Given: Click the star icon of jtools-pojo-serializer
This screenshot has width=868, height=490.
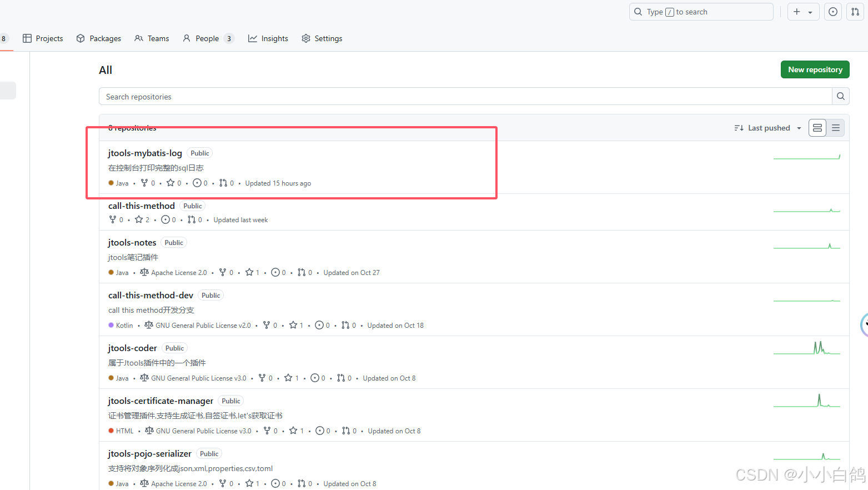Looking at the screenshot, I should coord(249,483).
